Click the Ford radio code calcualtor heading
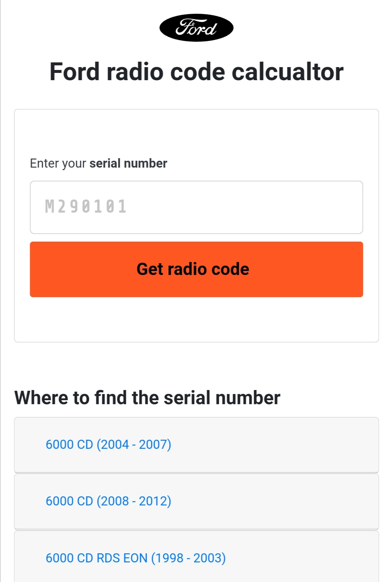392x582 pixels. pos(196,71)
